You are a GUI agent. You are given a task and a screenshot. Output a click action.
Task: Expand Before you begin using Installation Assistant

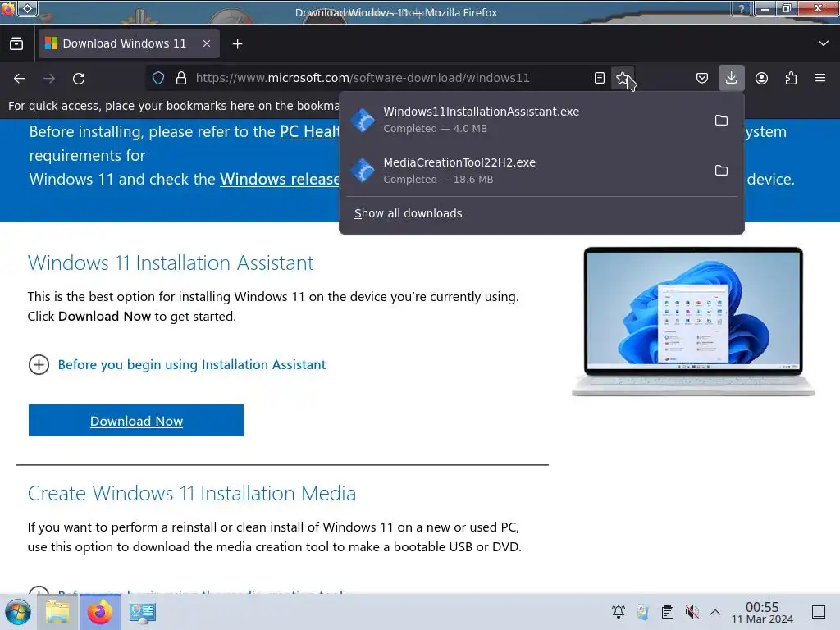coord(39,365)
